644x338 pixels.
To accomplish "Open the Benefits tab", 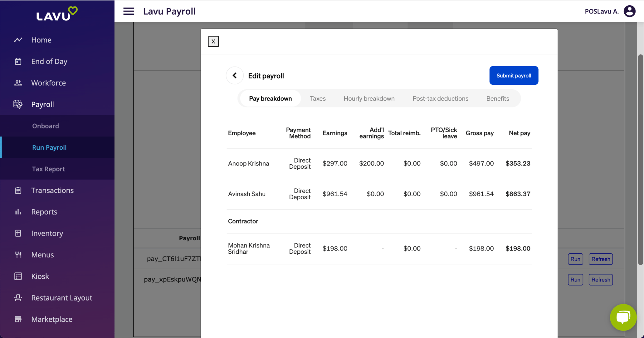I will coord(497,98).
